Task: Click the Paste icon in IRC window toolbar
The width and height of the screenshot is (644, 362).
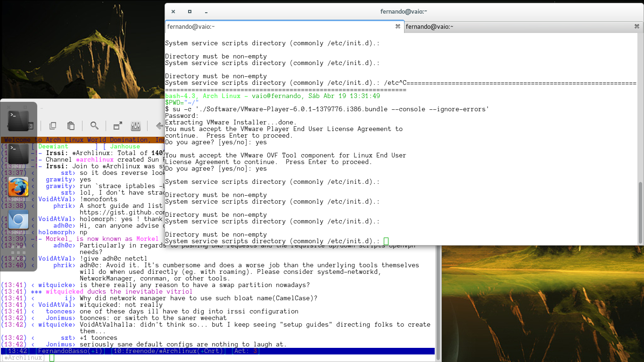Action: (71, 126)
